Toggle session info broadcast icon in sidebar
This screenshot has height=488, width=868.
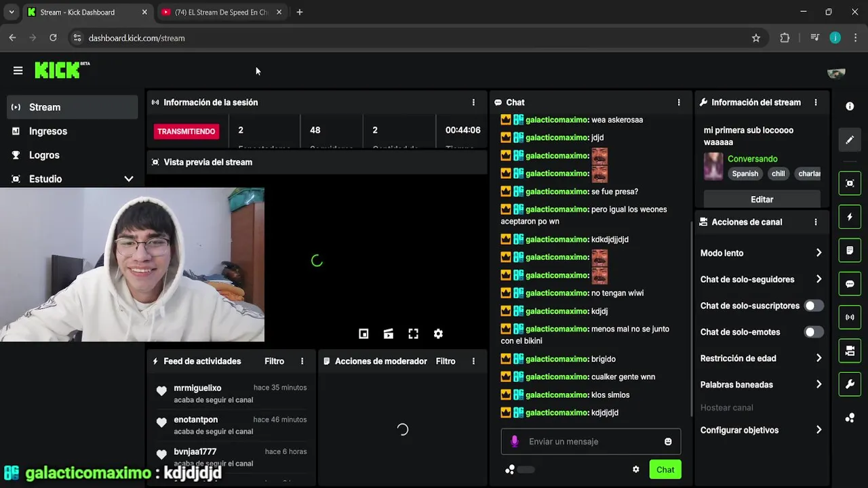[x=850, y=317]
